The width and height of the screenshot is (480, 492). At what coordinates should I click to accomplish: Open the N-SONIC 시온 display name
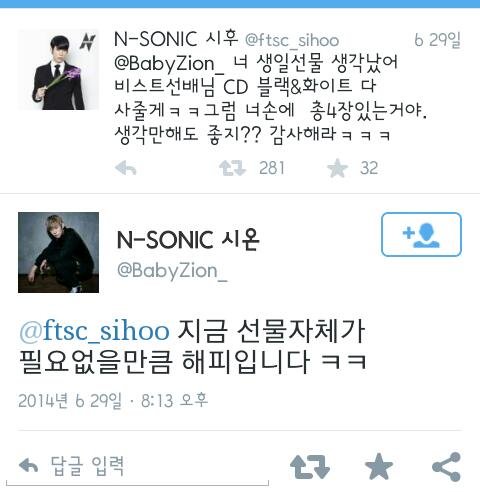click(188, 240)
